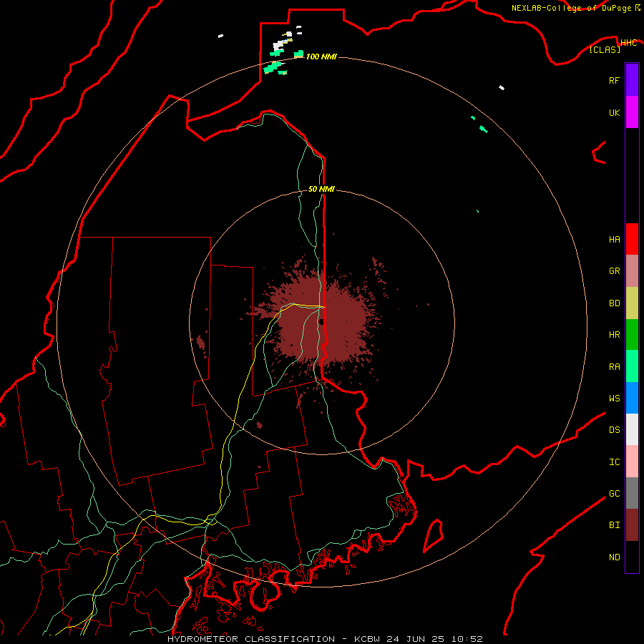644x644 pixels.
Task: Click the HA legend label
Action: 614,239
